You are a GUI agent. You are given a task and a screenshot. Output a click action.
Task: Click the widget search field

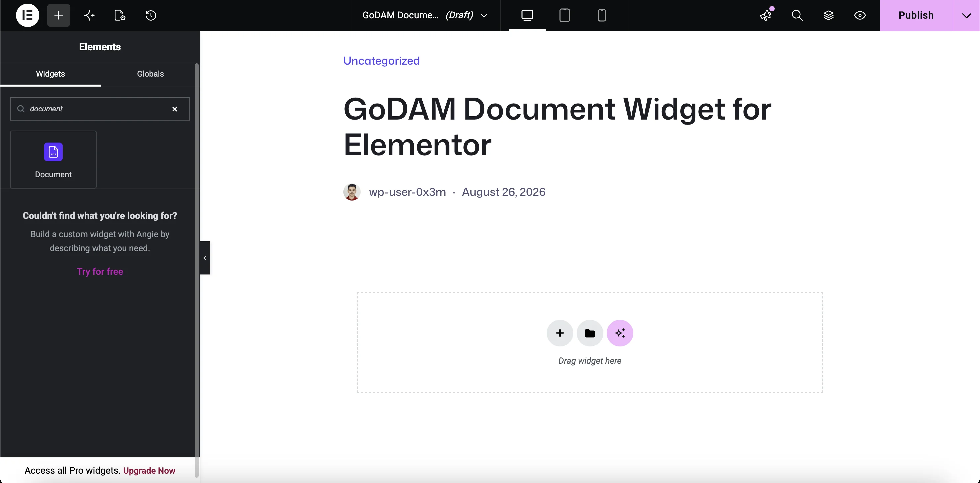pyautogui.click(x=100, y=109)
